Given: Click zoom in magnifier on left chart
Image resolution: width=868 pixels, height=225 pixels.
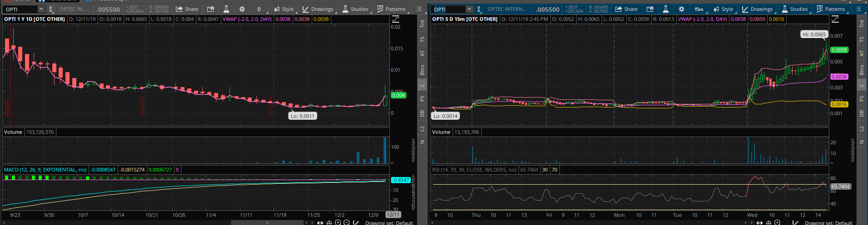Looking at the screenshot, I should coord(338,222).
